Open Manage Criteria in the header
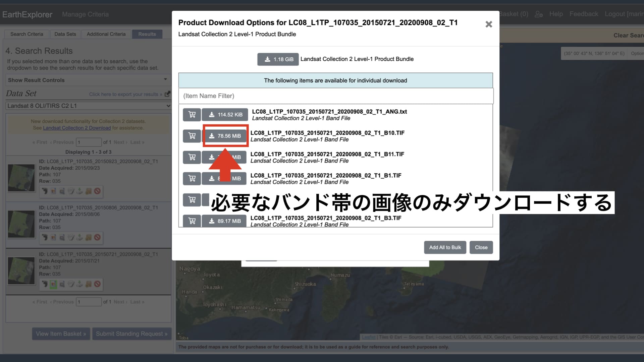 click(85, 14)
